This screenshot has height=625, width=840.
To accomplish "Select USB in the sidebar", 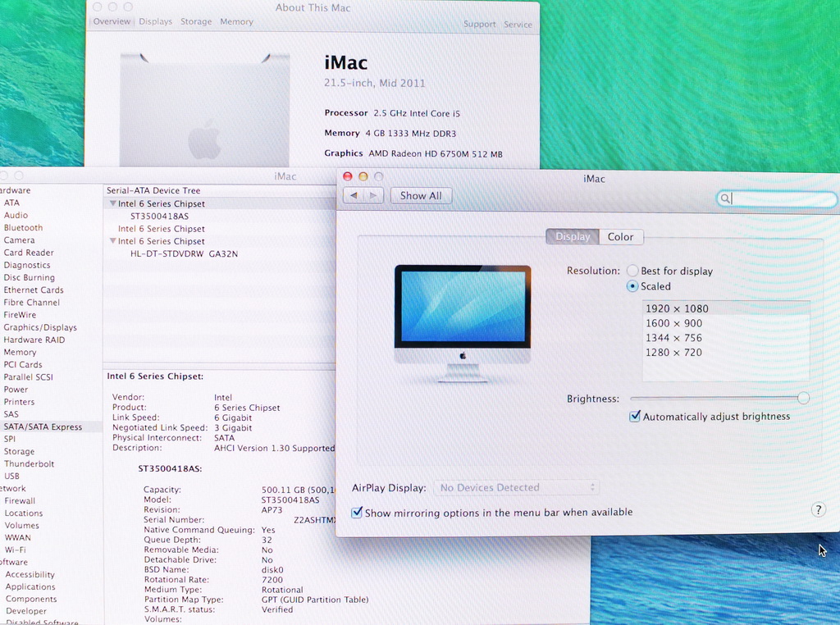I will coord(11,476).
